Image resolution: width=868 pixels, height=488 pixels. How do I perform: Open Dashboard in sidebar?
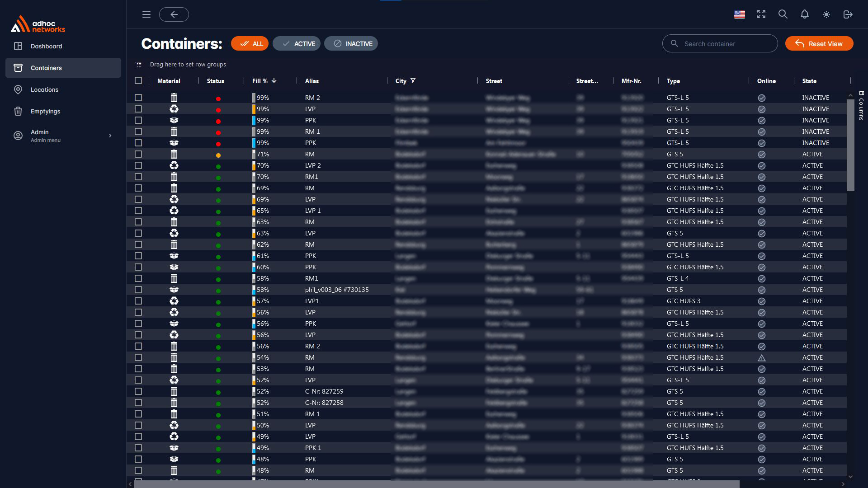(x=63, y=46)
